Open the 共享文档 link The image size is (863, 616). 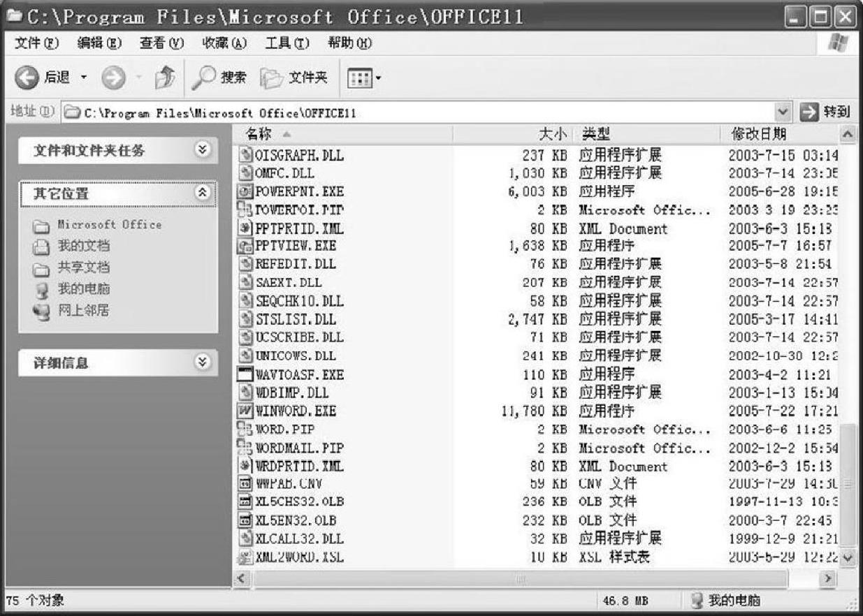click(x=83, y=267)
